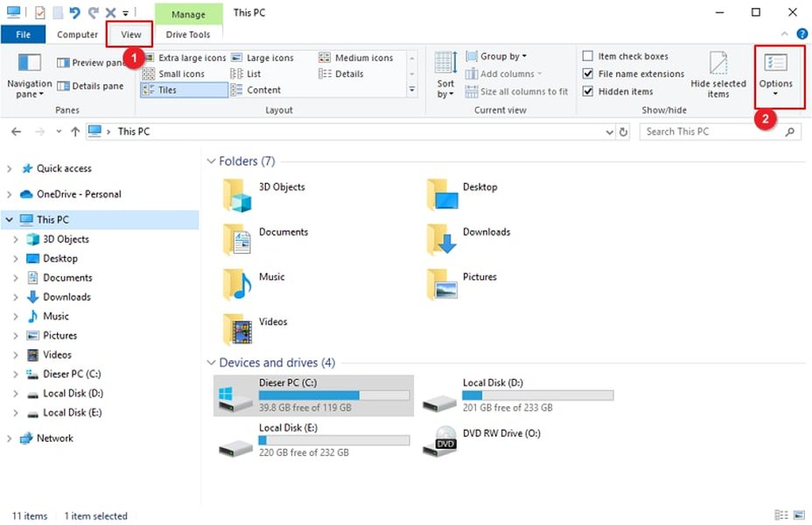Select Medium icons layout
The image size is (812, 525).
tap(356, 58)
